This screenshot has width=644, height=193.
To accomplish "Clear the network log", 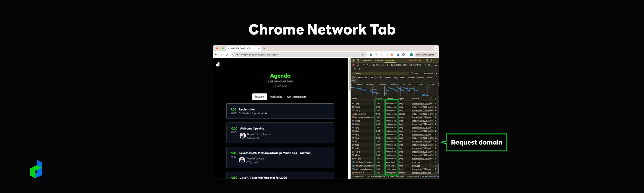I will point(358,65).
